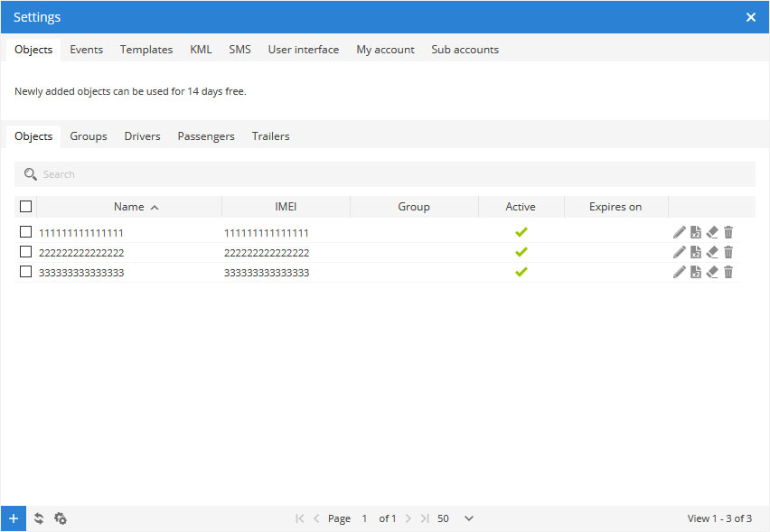Select checkbox for object 111111111111111
The height and width of the screenshot is (532, 770).
[x=25, y=231]
